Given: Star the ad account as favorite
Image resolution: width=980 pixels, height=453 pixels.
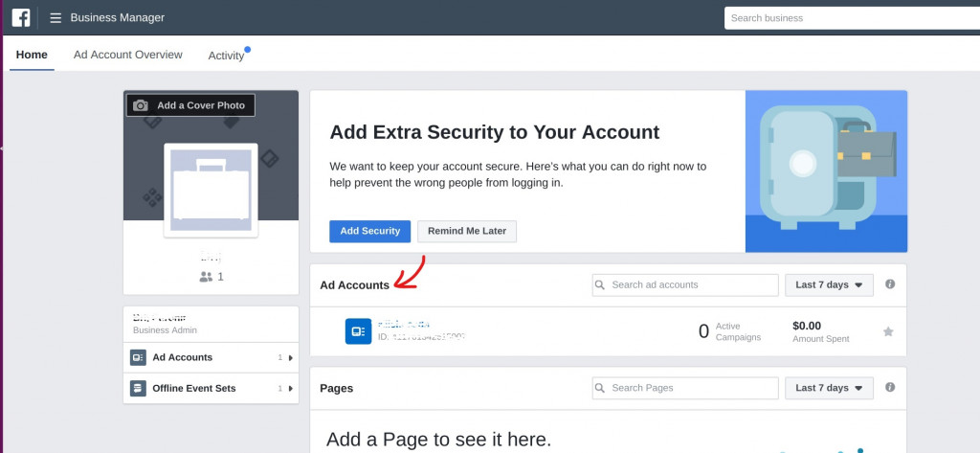Looking at the screenshot, I should (888, 331).
